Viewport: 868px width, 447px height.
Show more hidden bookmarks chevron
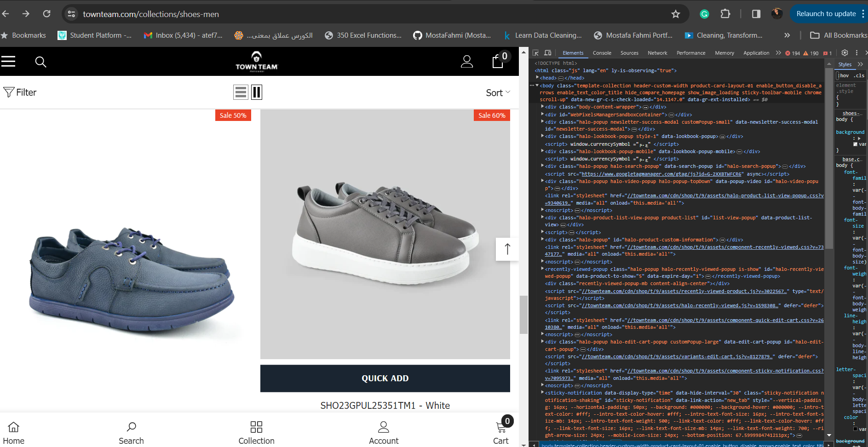pos(787,35)
